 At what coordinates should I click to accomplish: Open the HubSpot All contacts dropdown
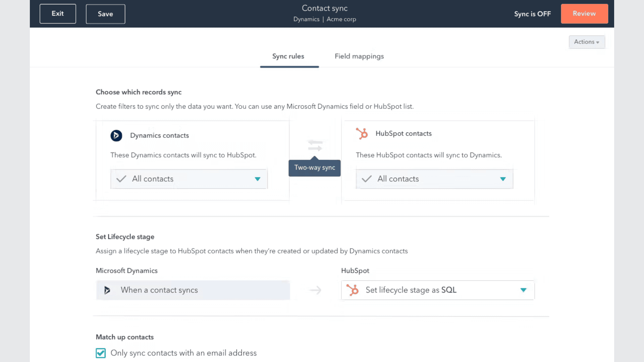434,179
